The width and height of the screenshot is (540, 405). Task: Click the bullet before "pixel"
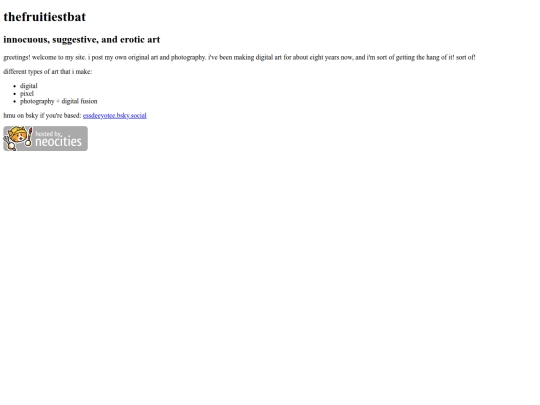(x=14, y=94)
